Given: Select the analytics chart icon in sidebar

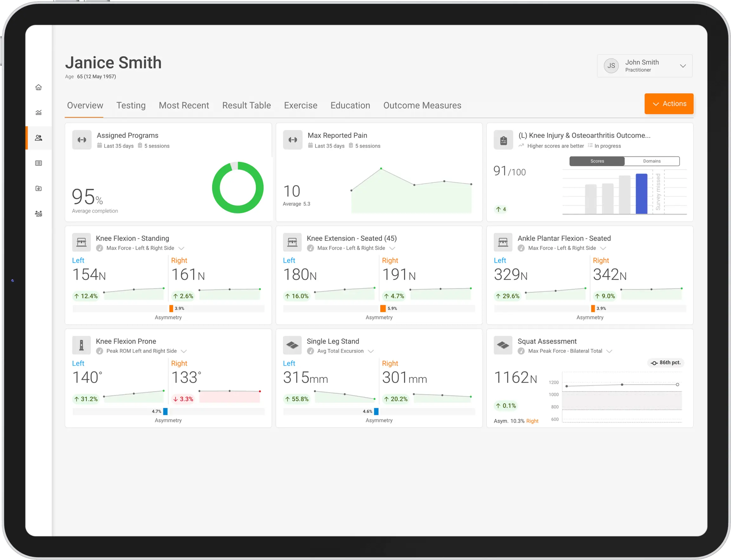Looking at the screenshot, I should click(39, 113).
